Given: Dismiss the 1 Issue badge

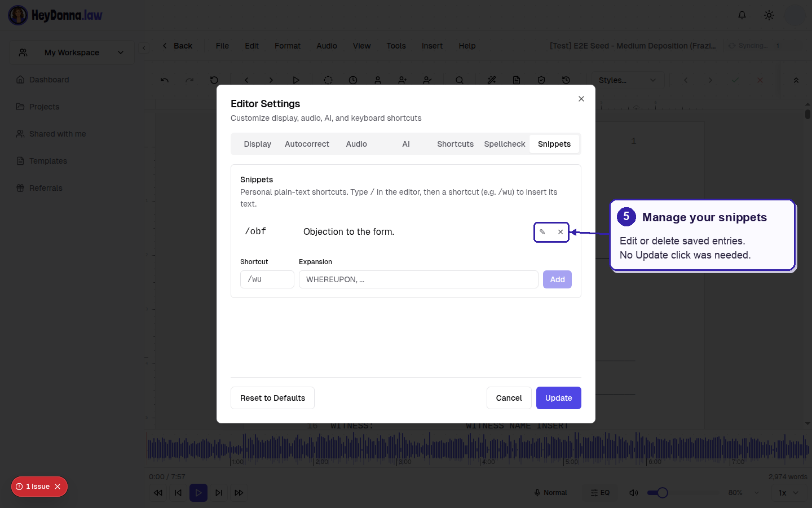Looking at the screenshot, I should [58, 487].
